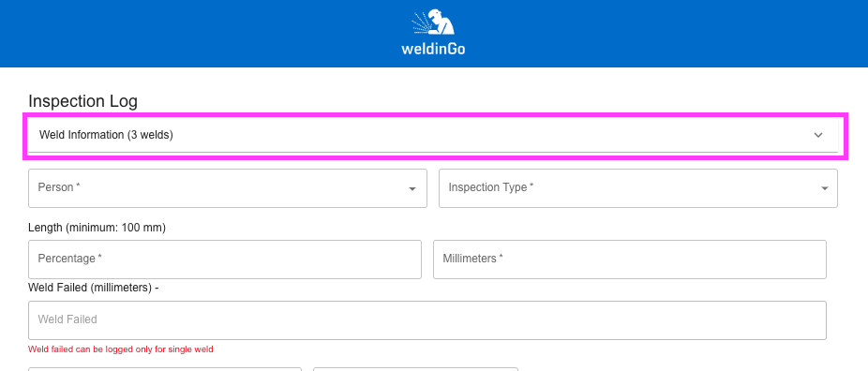The width and height of the screenshot is (868, 371).
Task: Click the Person field's arrow icon
Action: point(412,189)
